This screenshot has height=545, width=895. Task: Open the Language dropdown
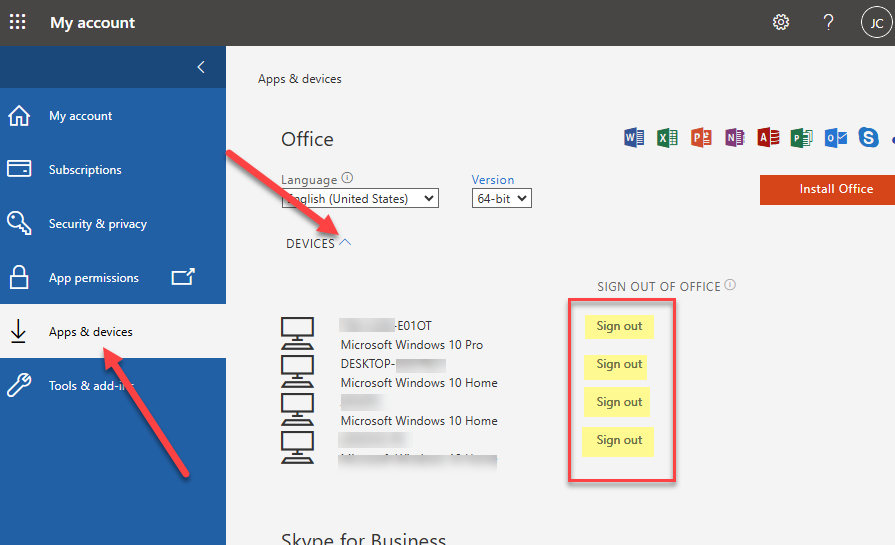pos(360,199)
